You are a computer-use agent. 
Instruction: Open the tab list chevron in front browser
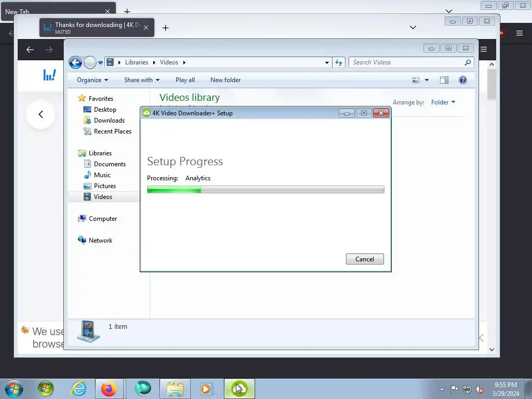pyautogui.click(x=413, y=28)
